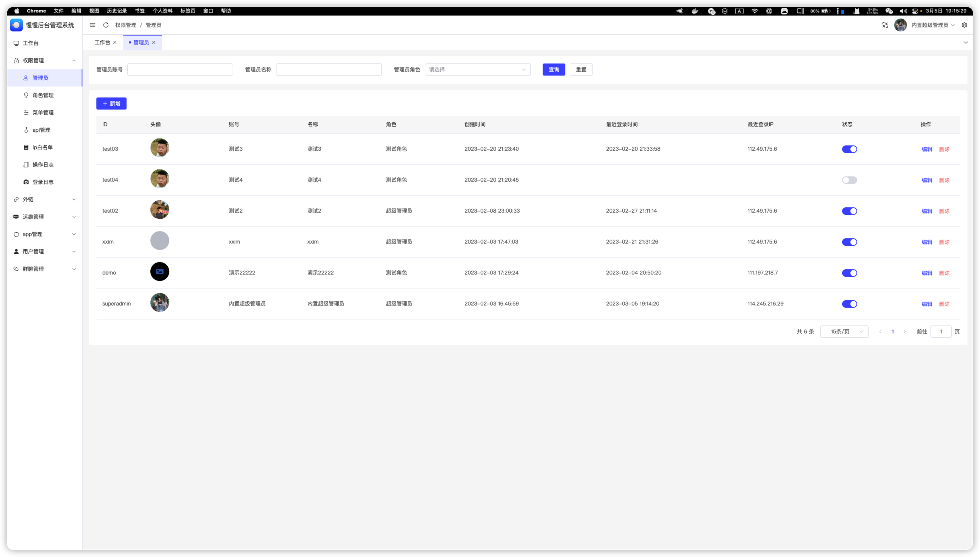Image resolution: width=980 pixels, height=557 pixels.
Task: Click the xxim row avatar thumbnail
Action: [x=159, y=241]
